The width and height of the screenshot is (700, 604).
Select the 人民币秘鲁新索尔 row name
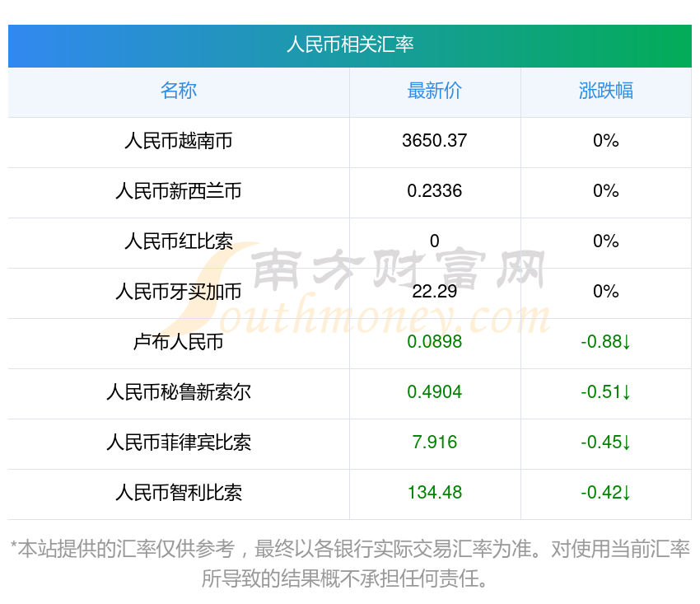(x=179, y=392)
